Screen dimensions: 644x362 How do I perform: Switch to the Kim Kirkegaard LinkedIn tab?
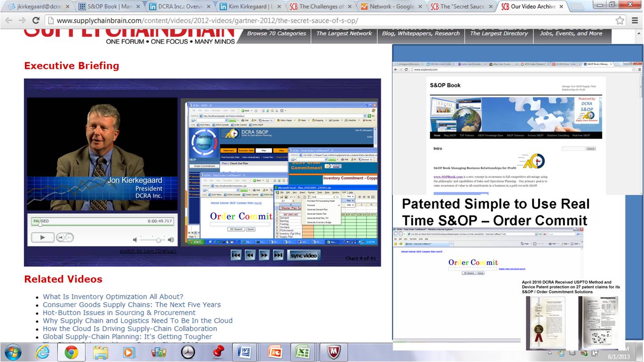[250, 7]
